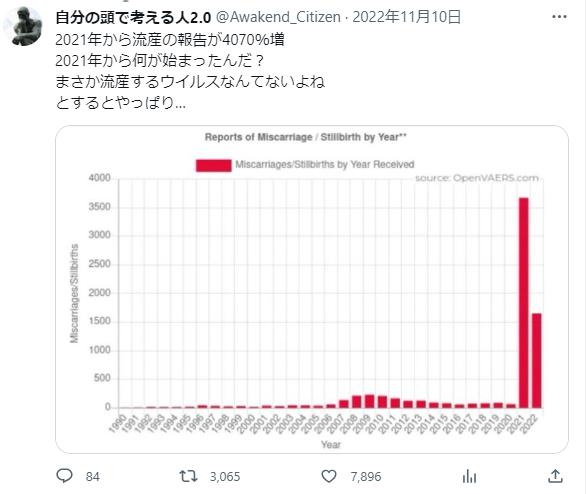Open the 2022年11月10日 timestamp link

point(406,17)
